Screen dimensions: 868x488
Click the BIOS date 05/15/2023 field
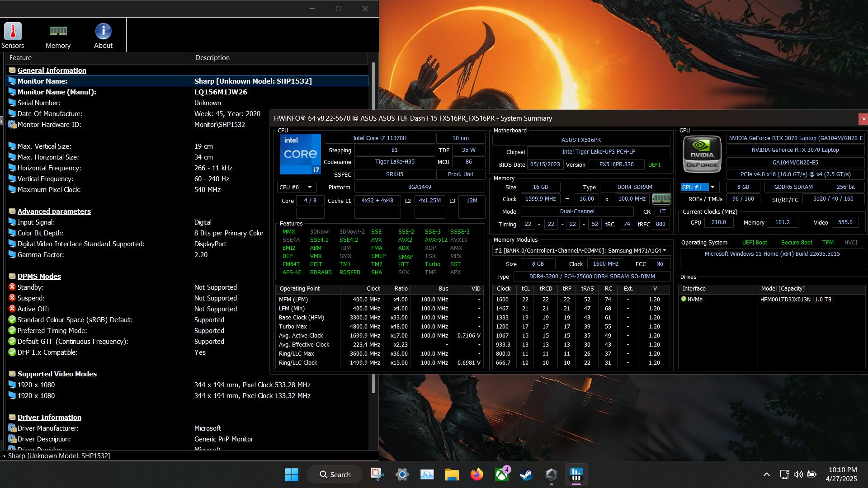click(x=545, y=164)
